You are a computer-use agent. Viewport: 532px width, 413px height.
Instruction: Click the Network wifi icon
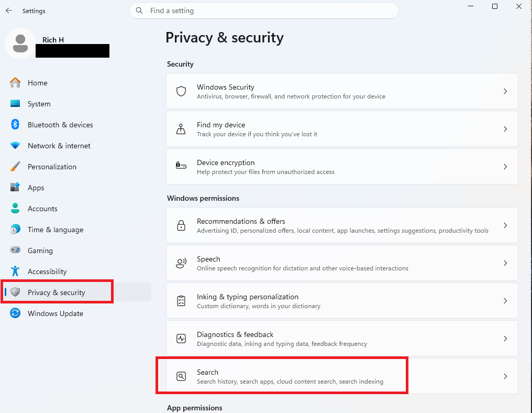pos(15,145)
